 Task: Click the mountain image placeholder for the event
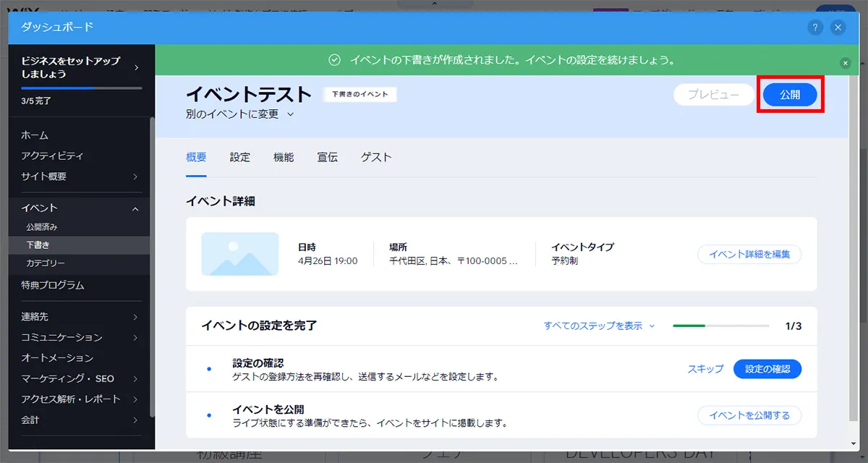240,255
